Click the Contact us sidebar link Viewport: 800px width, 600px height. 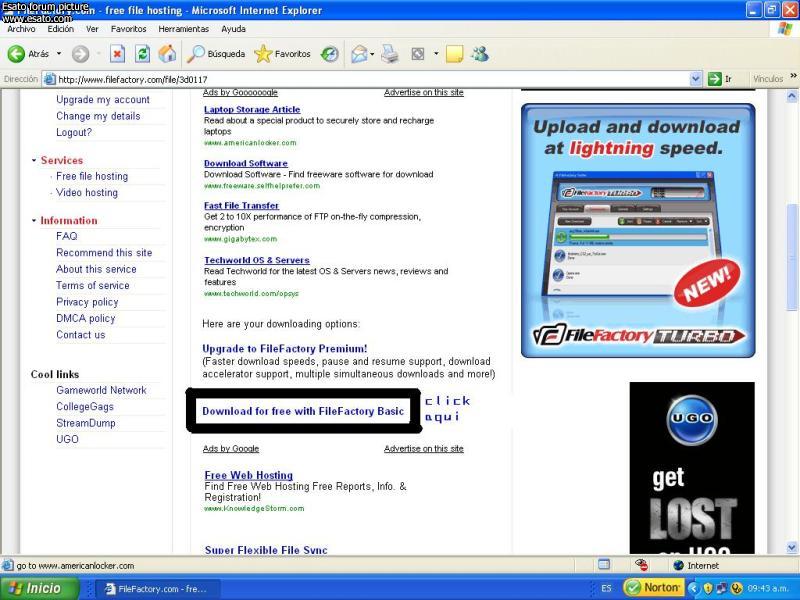click(81, 335)
